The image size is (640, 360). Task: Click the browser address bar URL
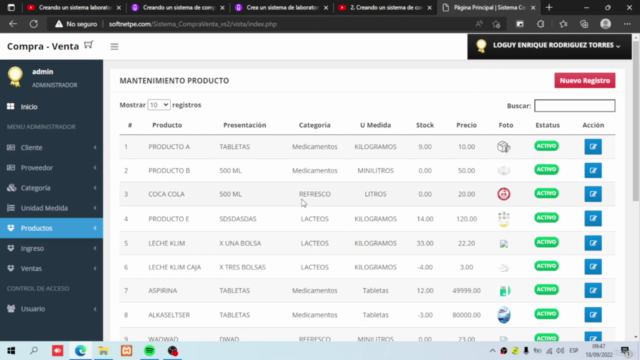click(x=193, y=24)
